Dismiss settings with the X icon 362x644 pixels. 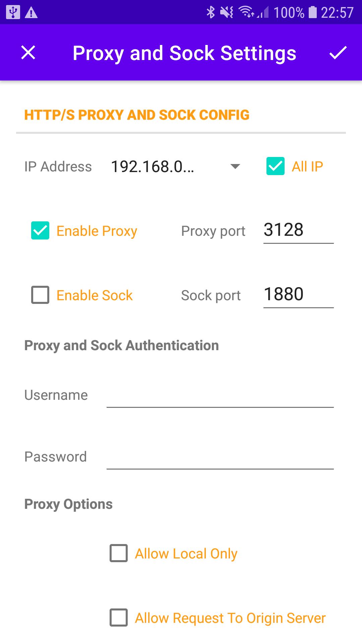pos(28,53)
